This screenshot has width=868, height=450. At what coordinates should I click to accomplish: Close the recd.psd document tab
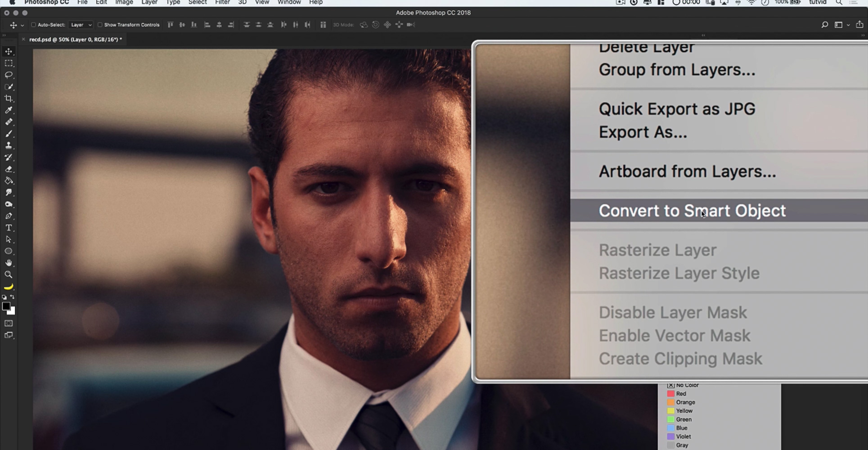click(x=24, y=40)
